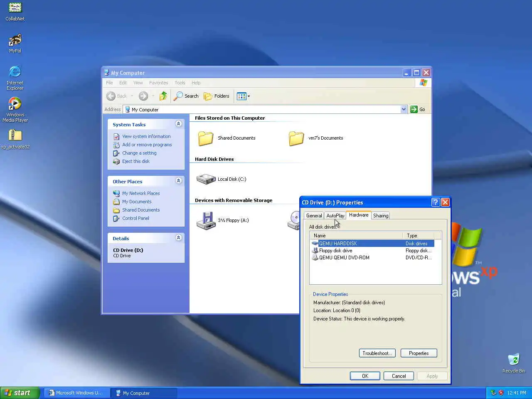Collapse the System Tasks panel
The image size is (532, 399).
[x=178, y=124]
